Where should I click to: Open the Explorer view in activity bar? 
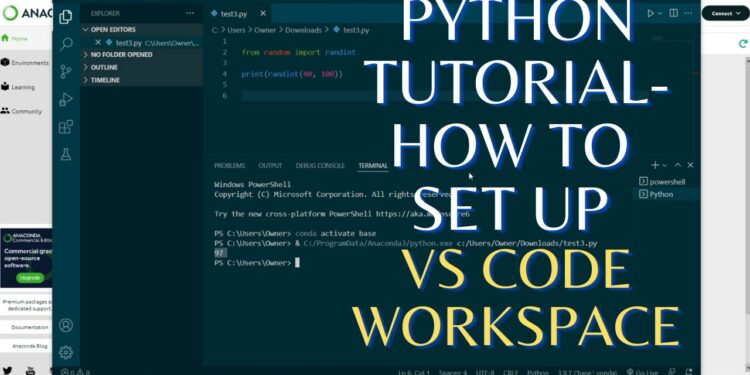tap(66, 17)
